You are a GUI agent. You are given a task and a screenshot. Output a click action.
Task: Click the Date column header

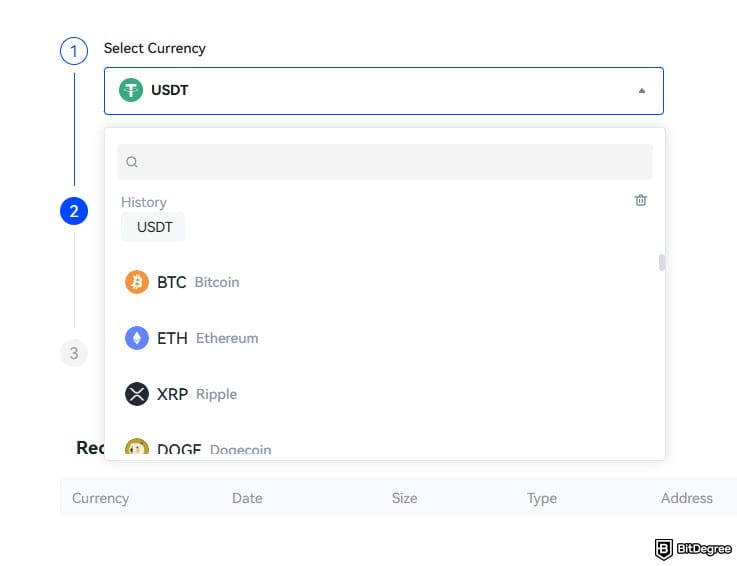[247, 498]
